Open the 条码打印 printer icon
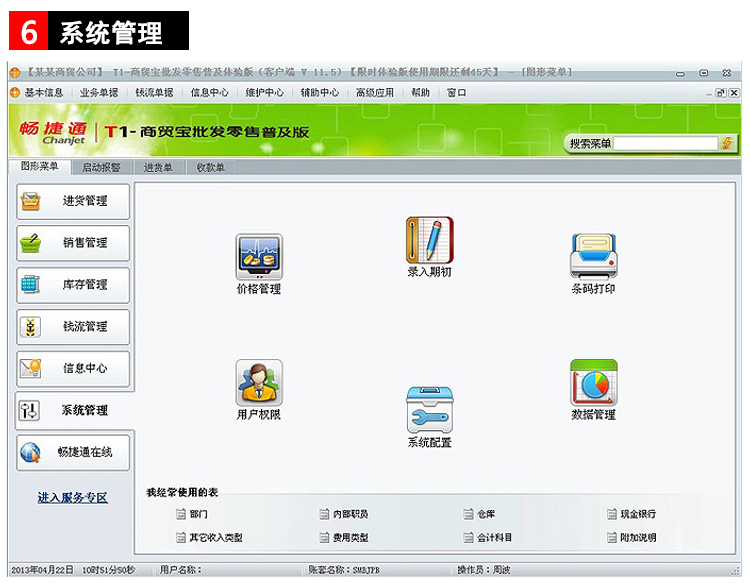Image resolution: width=750 pixels, height=583 pixels. point(594,256)
